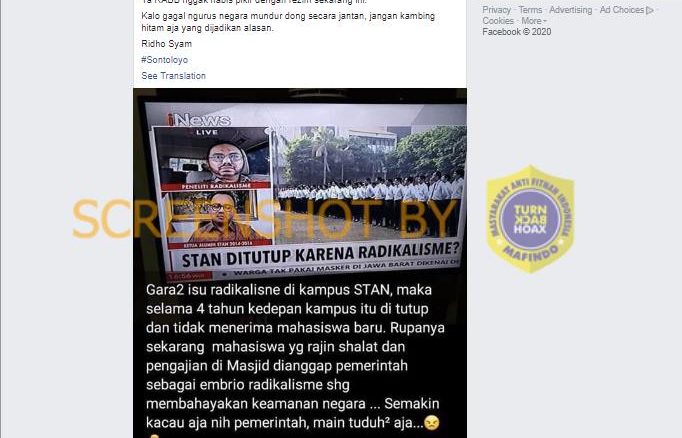Click the Ad Choices triangle icon
This screenshot has width=682, height=438.
point(650,10)
